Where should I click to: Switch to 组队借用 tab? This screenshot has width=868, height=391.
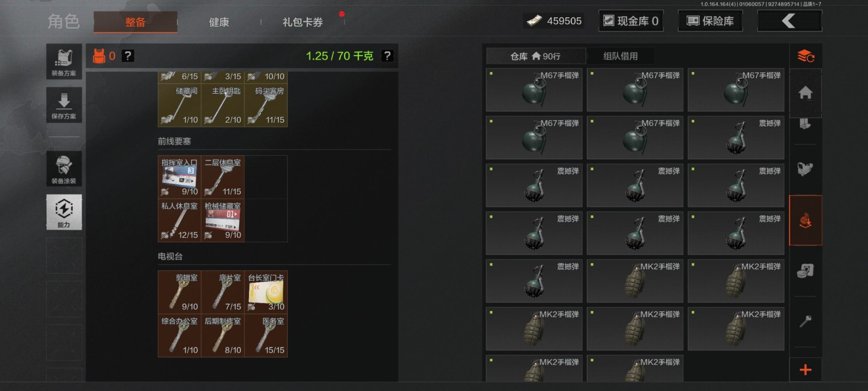620,56
